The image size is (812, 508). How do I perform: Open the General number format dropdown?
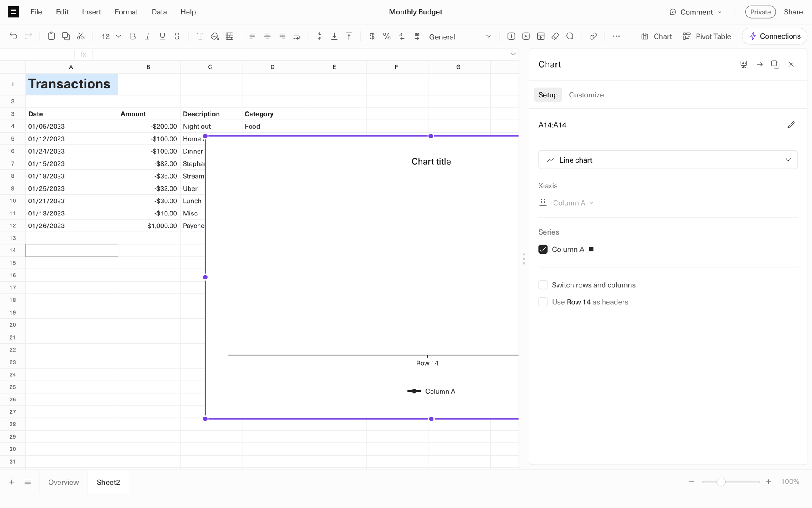(x=460, y=36)
